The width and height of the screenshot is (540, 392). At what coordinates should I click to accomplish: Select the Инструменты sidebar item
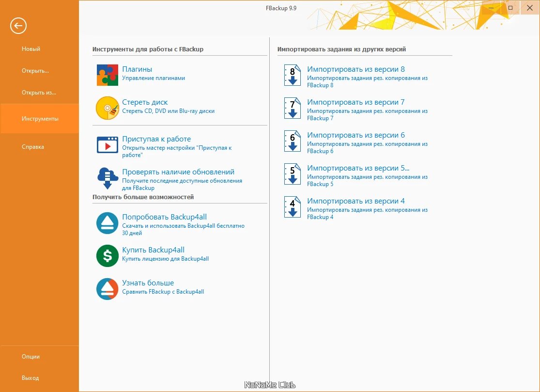40,119
